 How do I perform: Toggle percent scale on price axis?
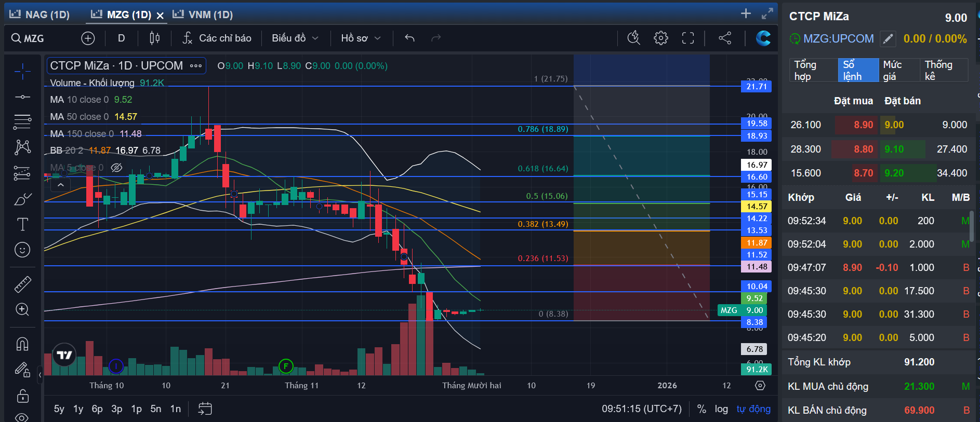[701, 409]
